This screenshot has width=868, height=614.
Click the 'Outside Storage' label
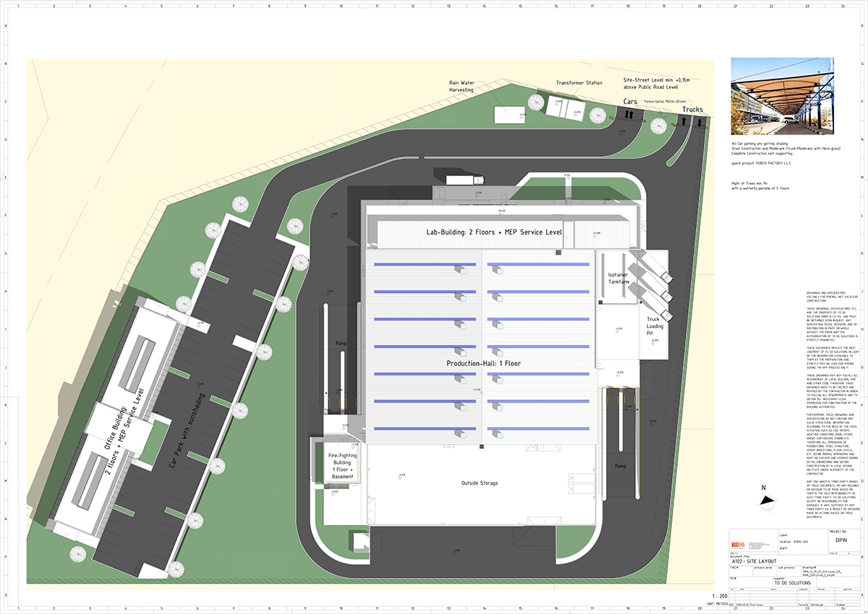coord(481,482)
